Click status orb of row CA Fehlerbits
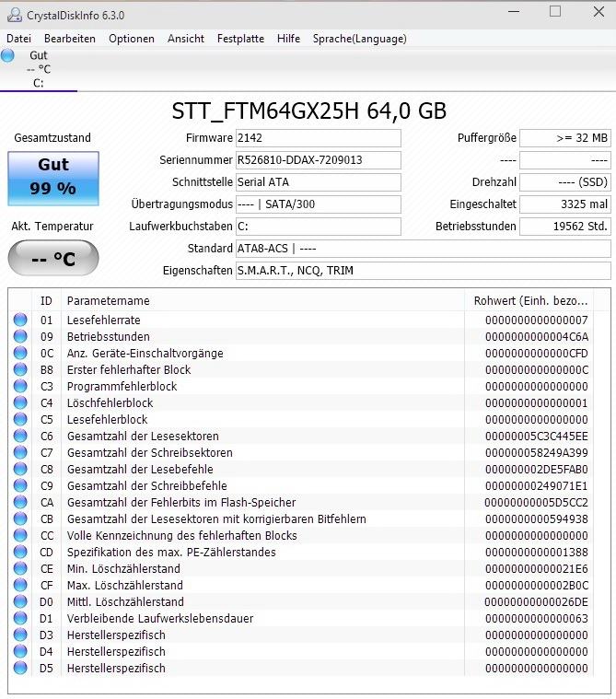This screenshot has width=616, height=699. point(20,502)
